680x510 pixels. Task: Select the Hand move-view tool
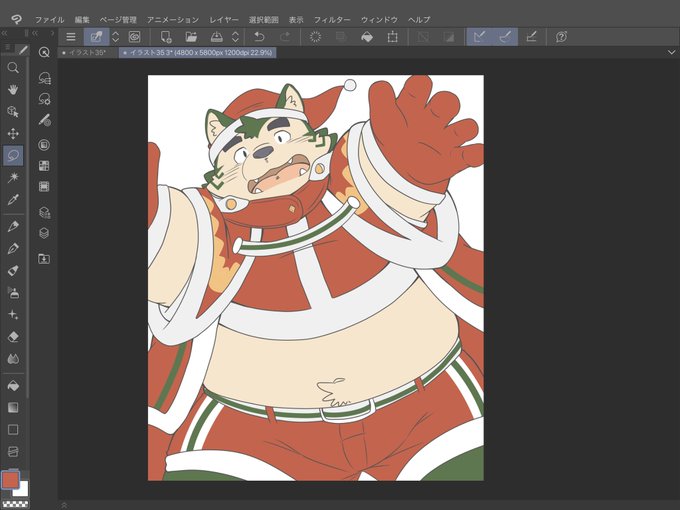(x=13, y=90)
